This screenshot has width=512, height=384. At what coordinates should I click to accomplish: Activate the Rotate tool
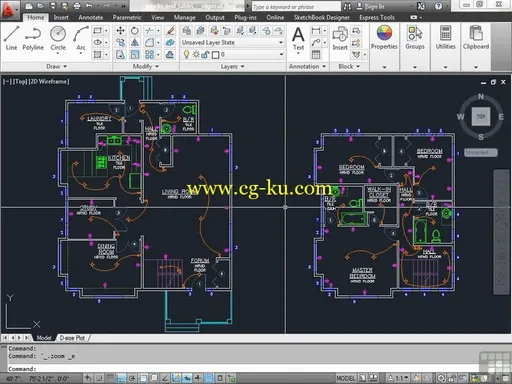(x=135, y=31)
